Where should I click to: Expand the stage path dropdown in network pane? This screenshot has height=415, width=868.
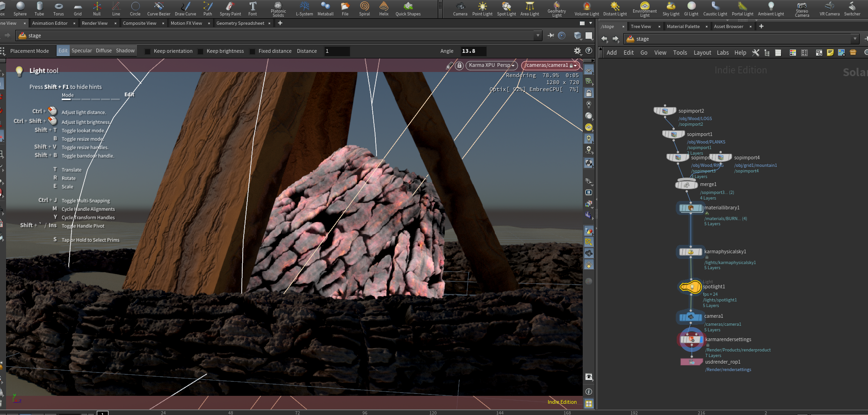855,39
